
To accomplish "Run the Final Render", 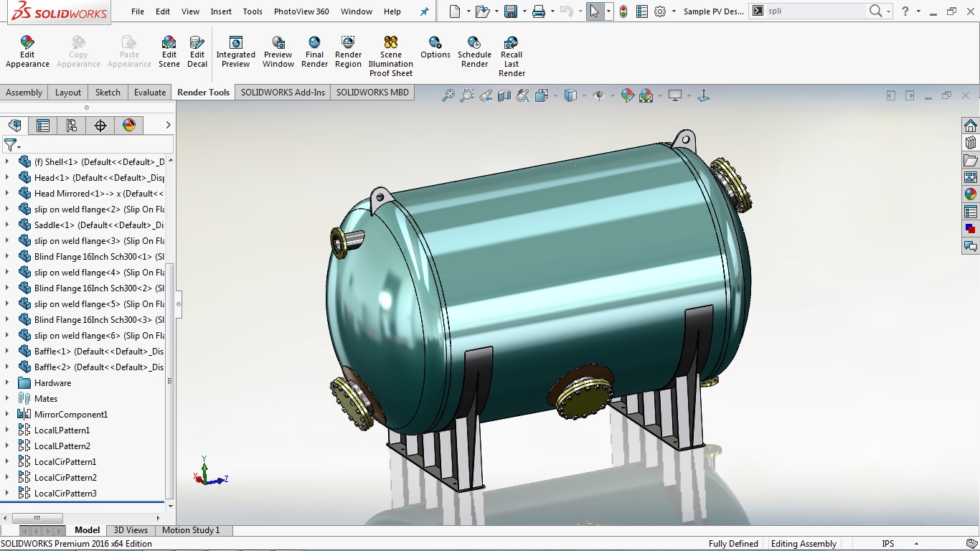I will (314, 52).
